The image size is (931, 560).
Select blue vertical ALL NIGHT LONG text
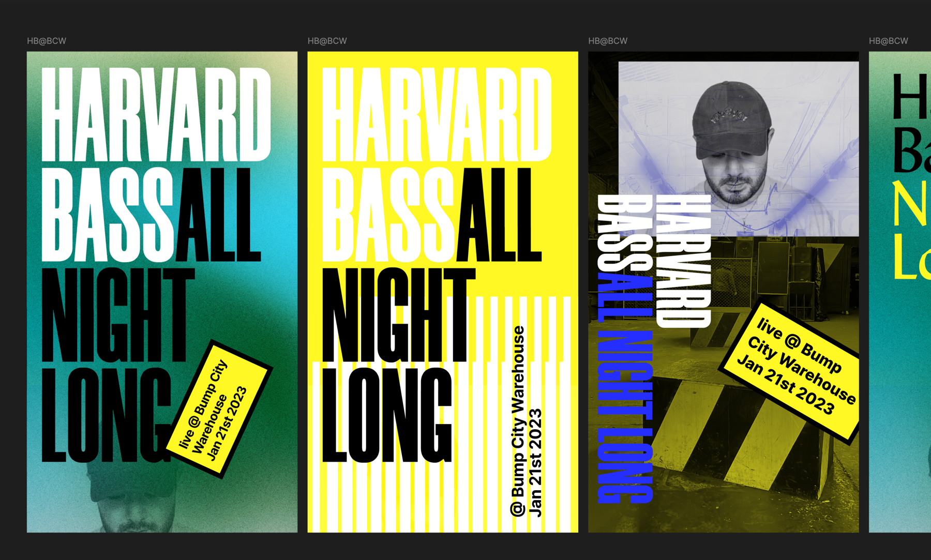625,388
